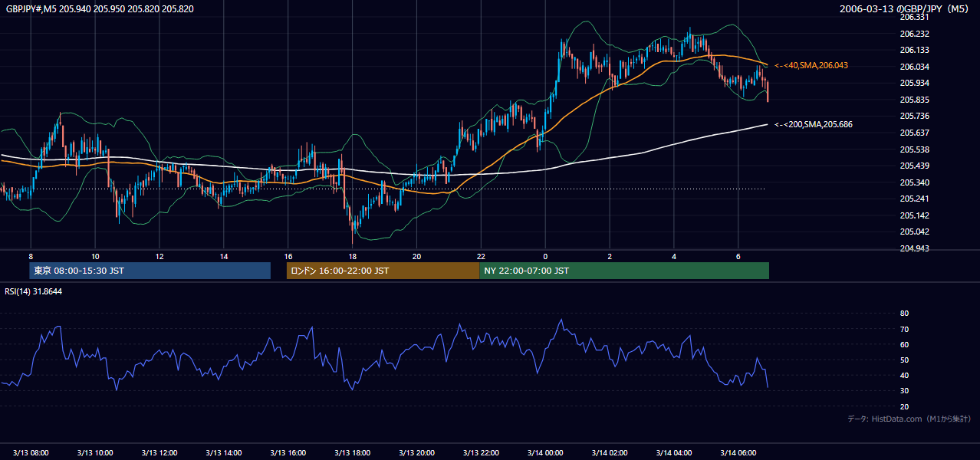The height and width of the screenshot is (460, 980).
Task: Click price axis value 205.340
Action: pyautogui.click(x=915, y=182)
